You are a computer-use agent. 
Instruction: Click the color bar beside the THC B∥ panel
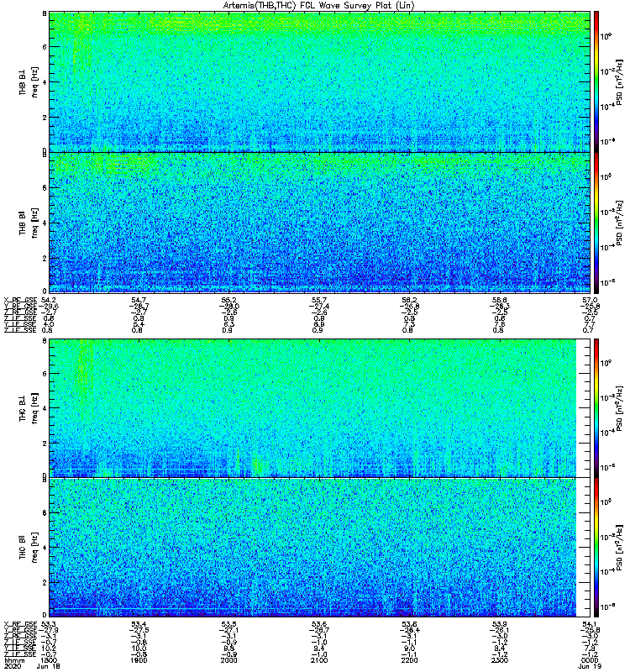coord(596,548)
